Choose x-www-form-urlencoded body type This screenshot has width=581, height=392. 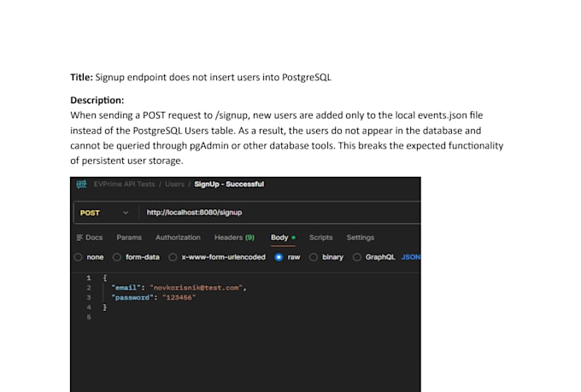(x=217, y=257)
